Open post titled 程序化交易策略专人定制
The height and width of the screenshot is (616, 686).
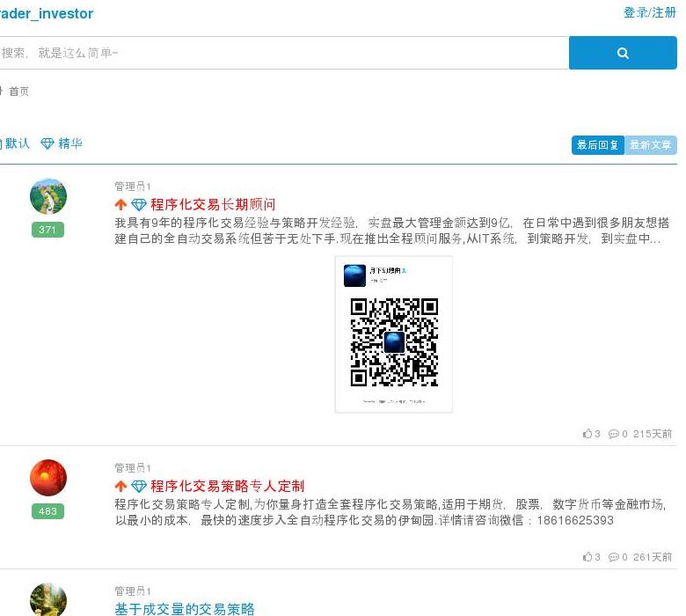pyautogui.click(x=228, y=486)
